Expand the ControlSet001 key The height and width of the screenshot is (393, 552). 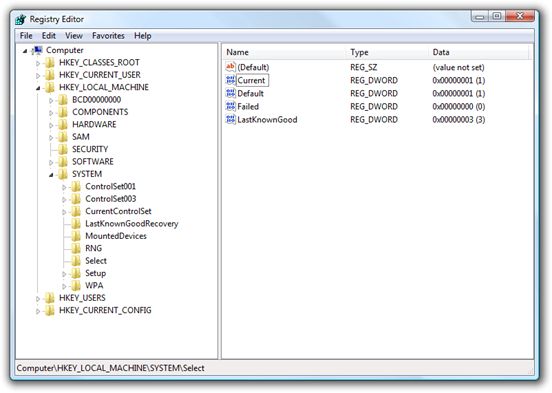coord(64,187)
